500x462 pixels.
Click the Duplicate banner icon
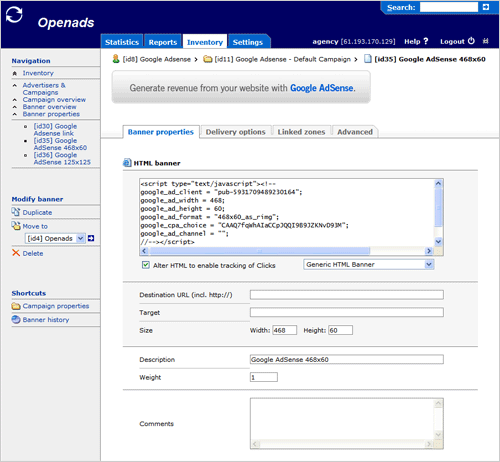click(x=16, y=212)
